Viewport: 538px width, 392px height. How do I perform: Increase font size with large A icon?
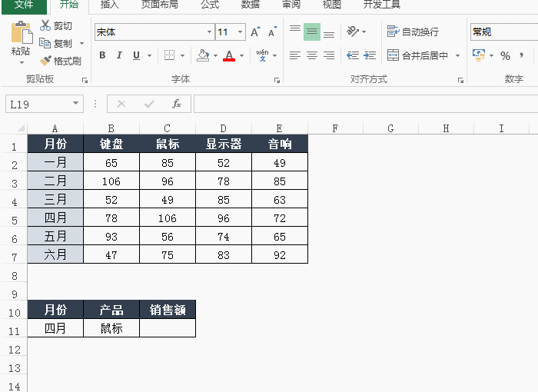(x=255, y=32)
